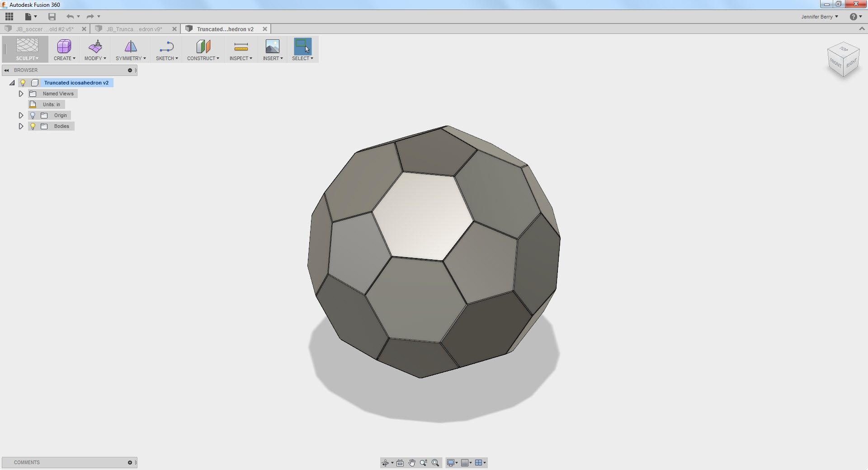Toggle Bodies folder visibility lightbulb
The image size is (868, 470).
pyautogui.click(x=32, y=126)
